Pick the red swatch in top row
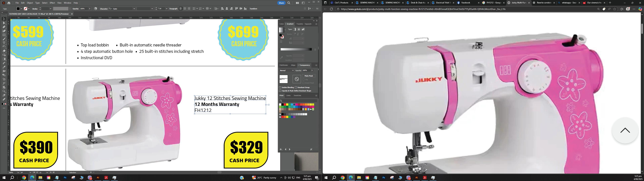644x181 pixels. click(x=285, y=105)
